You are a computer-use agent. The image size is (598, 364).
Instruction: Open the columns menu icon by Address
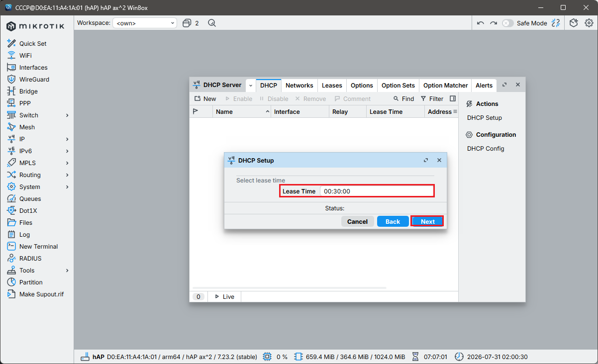tap(455, 112)
